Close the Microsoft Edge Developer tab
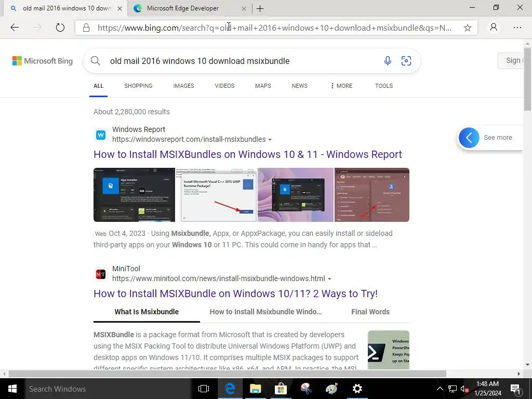Image resolution: width=532 pixels, height=399 pixels. [x=244, y=9]
